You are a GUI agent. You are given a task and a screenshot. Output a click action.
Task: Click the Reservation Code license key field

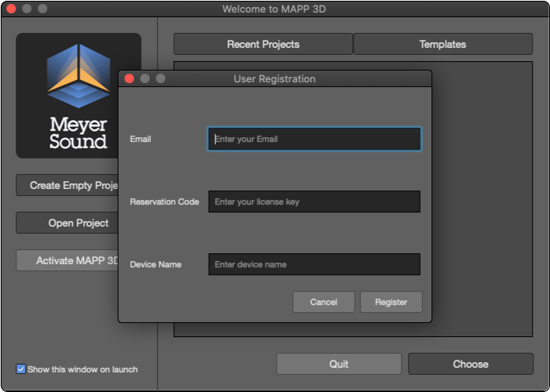(315, 201)
